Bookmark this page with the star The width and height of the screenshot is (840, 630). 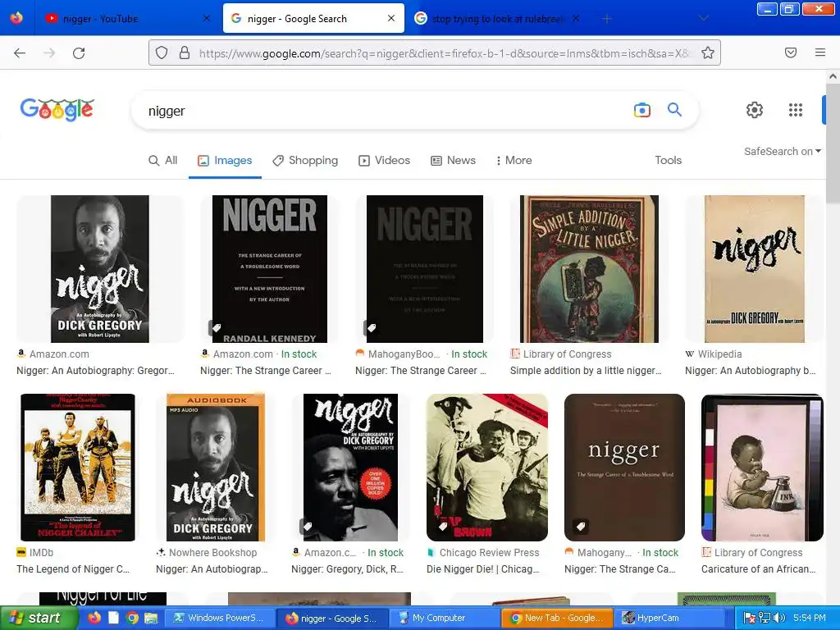coord(708,52)
